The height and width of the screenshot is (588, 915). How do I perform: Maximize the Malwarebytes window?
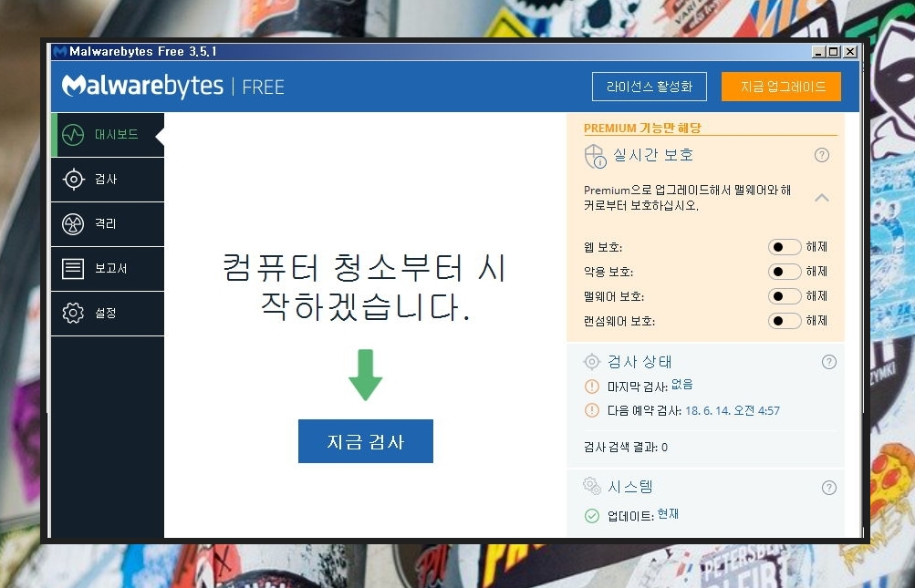(x=834, y=51)
